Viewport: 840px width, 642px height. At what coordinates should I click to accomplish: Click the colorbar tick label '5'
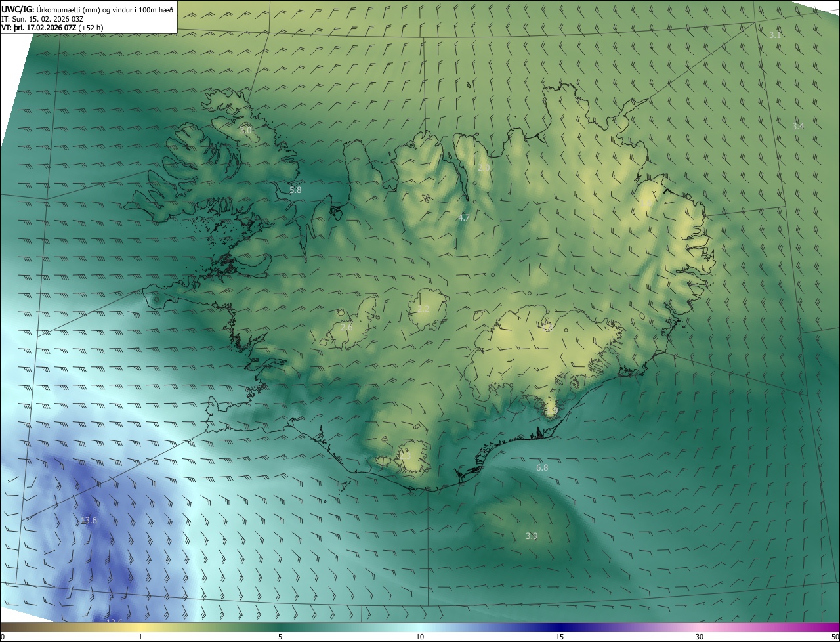pyautogui.click(x=280, y=637)
